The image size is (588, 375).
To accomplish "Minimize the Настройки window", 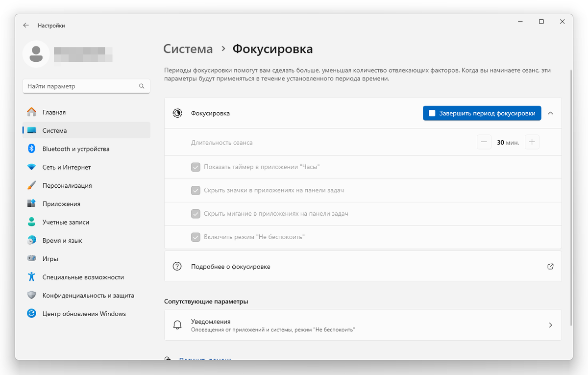I will pyautogui.click(x=519, y=22).
